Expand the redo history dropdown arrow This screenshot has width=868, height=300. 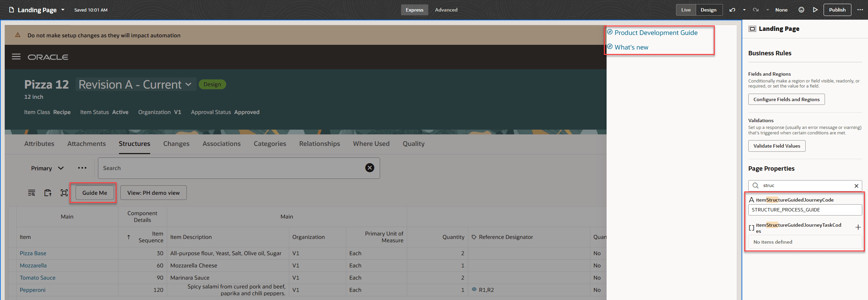[x=768, y=10]
